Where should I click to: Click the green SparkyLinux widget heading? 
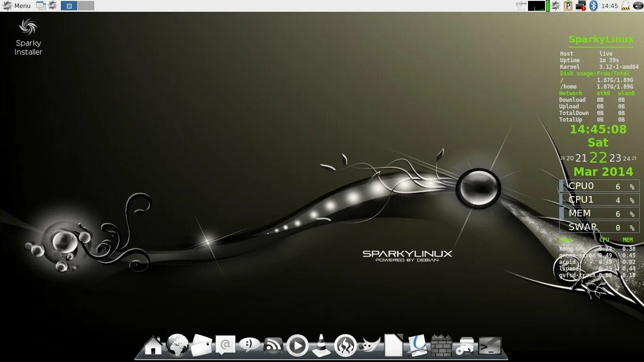click(x=601, y=39)
